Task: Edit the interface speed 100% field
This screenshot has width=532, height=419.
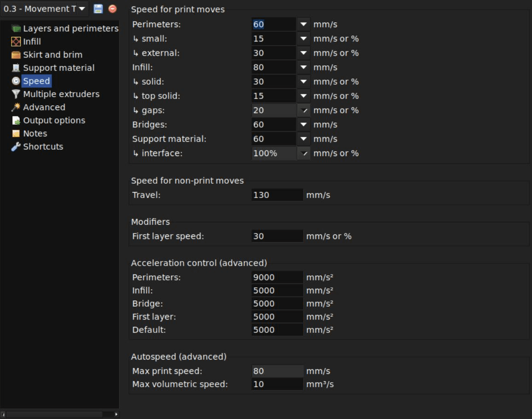Action: coord(274,153)
